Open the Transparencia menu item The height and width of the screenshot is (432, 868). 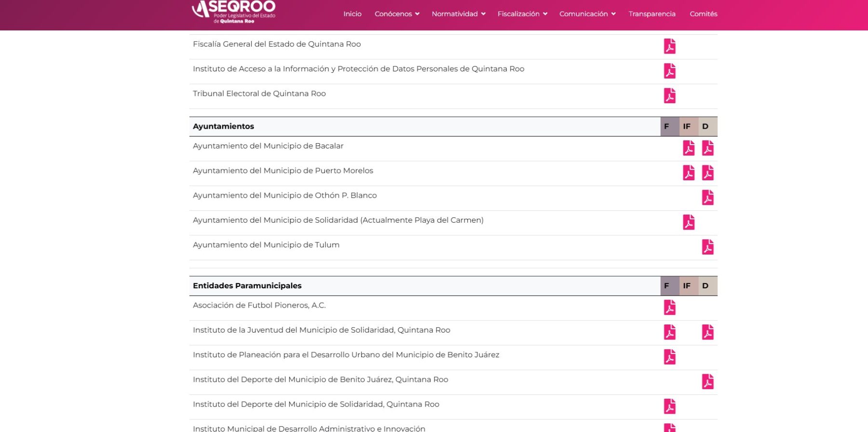pos(651,14)
